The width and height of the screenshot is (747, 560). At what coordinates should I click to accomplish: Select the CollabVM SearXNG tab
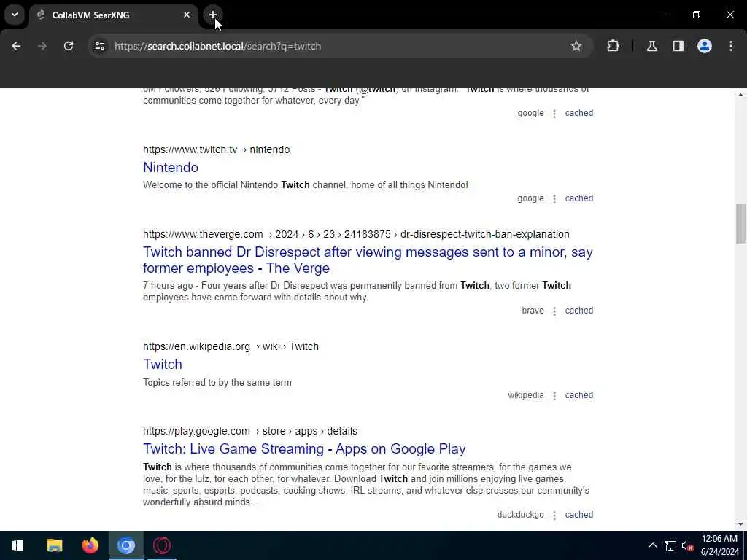pos(113,15)
